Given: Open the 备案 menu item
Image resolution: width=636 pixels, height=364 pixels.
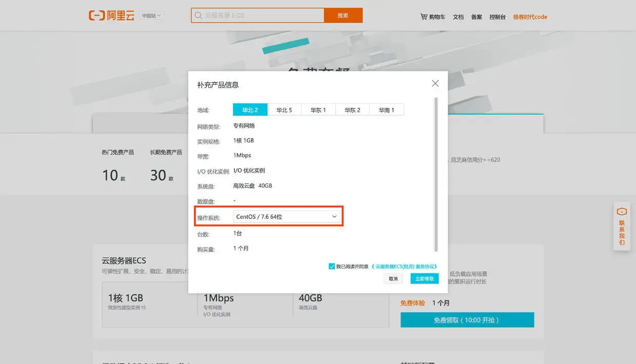Looking at the screenshot, I should pyautogui.click(x=476, y=17).
